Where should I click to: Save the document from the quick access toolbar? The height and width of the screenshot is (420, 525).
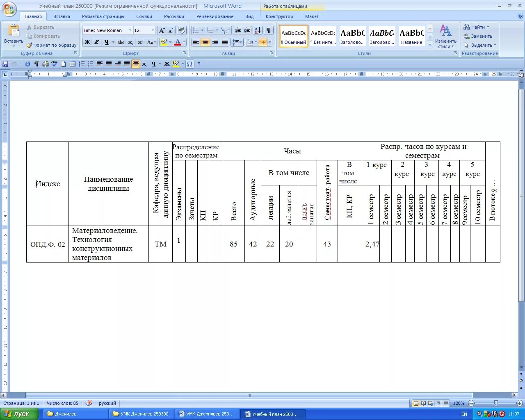(x=5, y=64)
